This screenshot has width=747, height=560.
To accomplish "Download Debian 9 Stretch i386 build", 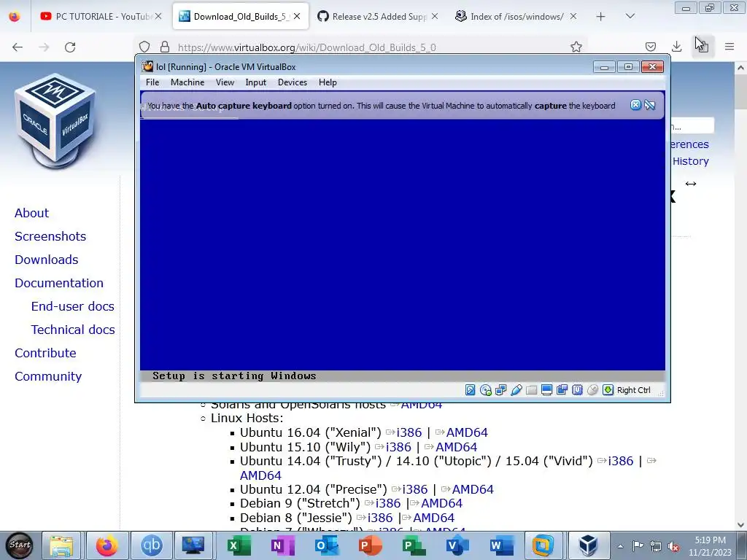I will pos(388,503).
